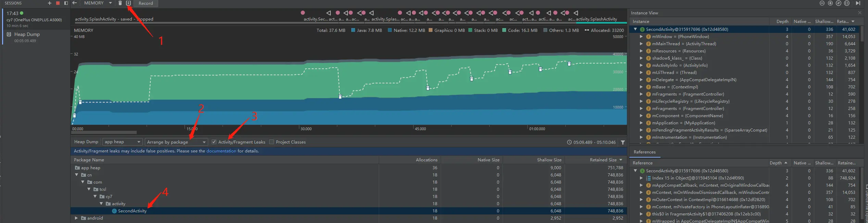Expand mOuterContext reference row
The image size is (868, 223).
[x=641, y=200]
